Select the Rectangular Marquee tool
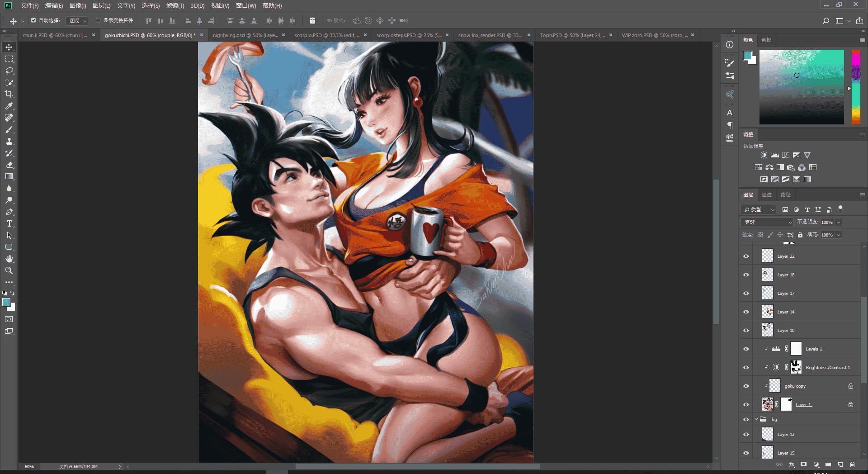Image resolution: width=868 pixels, height=474 pixels. (9, 59)
